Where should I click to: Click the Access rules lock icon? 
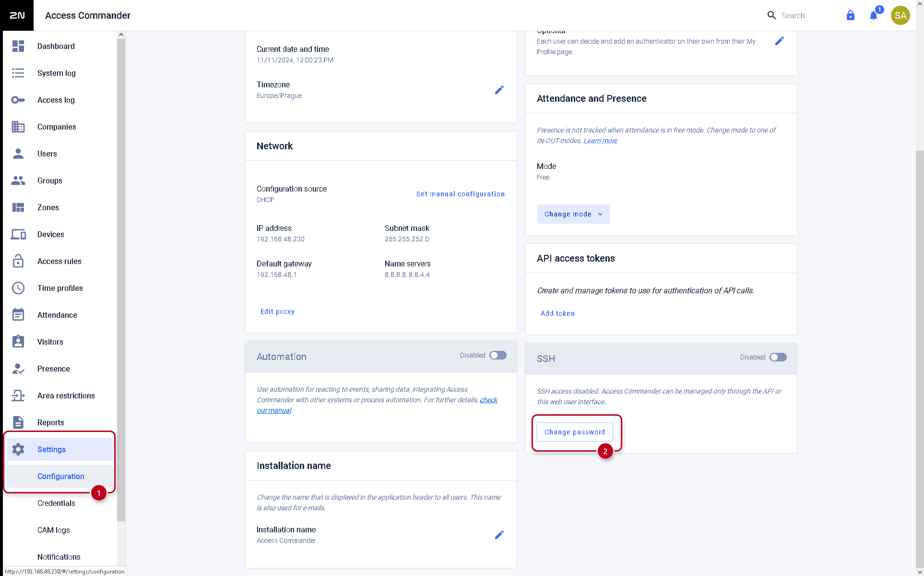click(18, 261)
